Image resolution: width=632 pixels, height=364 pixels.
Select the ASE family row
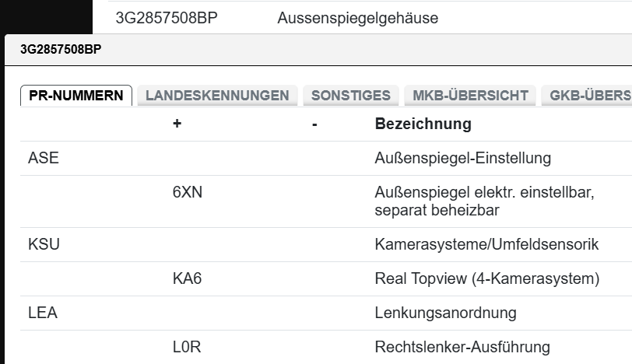44,158
